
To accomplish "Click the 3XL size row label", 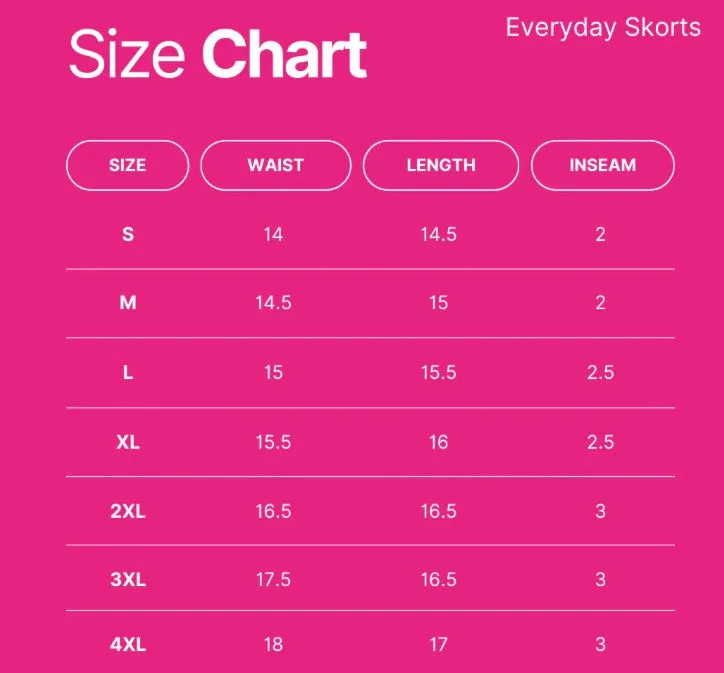I will point(128,579).
